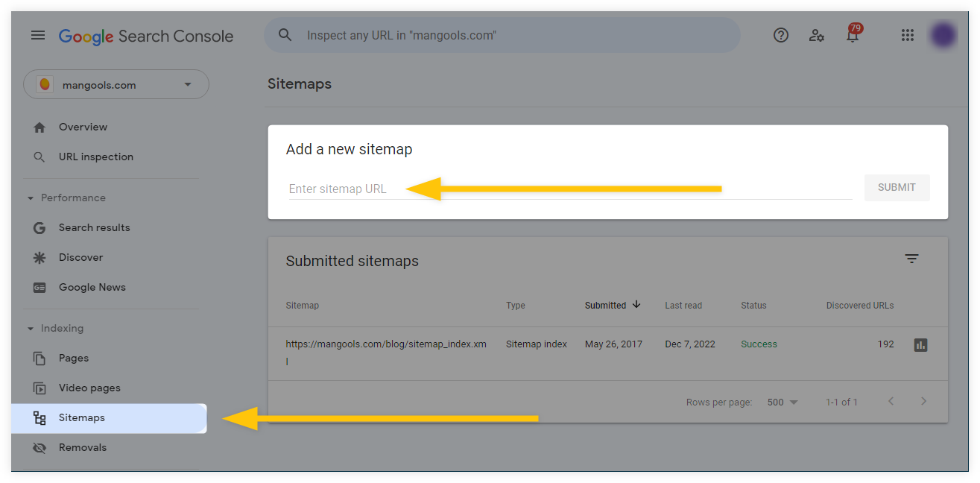Image resolution: width=980 pixels, height=483 pixels.
Task: Open the account profile avatar
Action: tap(943, 36)
